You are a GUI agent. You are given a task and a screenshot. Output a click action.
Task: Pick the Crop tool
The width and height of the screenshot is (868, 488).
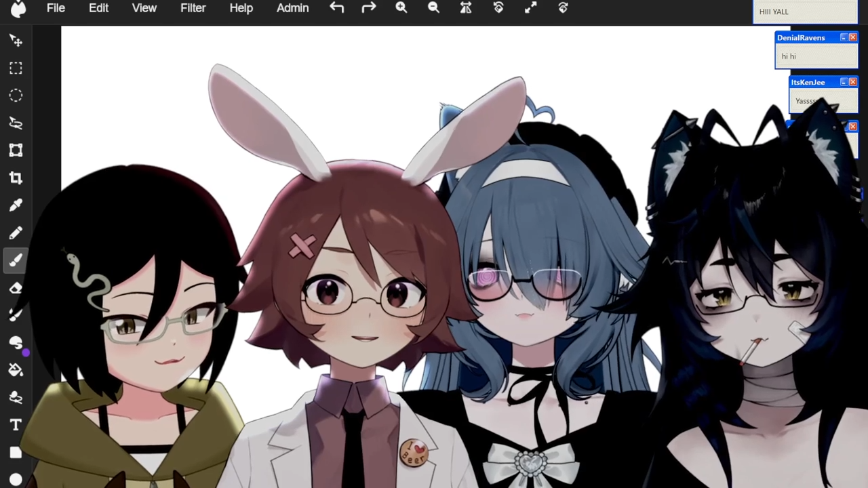pyautogui.click(x=16, y=178)
